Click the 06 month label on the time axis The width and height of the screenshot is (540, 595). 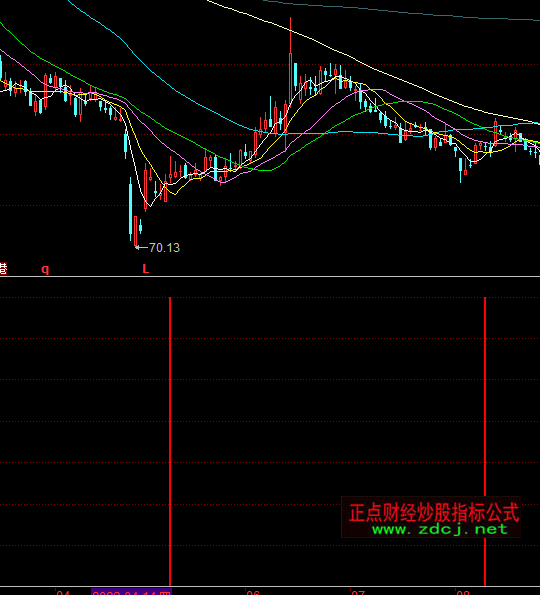click(x=253, y=592)
